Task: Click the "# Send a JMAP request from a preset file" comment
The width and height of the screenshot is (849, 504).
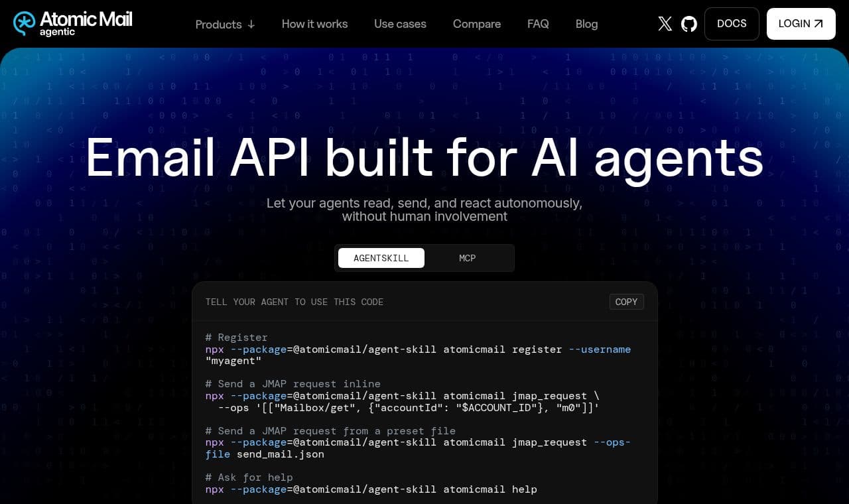Action: click(330, 431)
